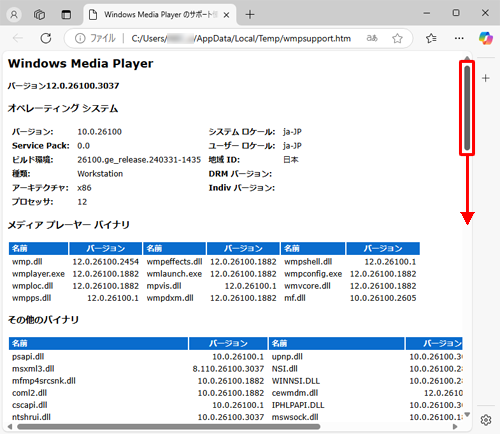The image size is (500, 434).
Task: Click the WINNSI.DLL cell
Action: point(296,380)
